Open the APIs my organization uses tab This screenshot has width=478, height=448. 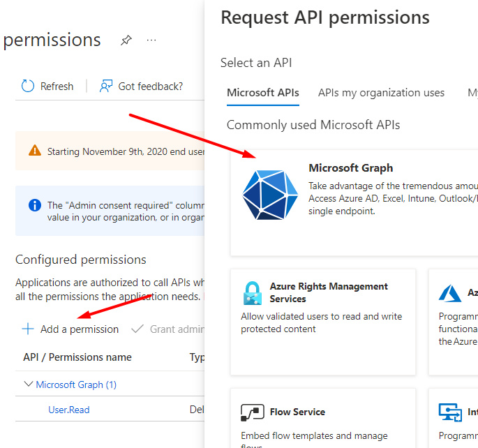381,93
